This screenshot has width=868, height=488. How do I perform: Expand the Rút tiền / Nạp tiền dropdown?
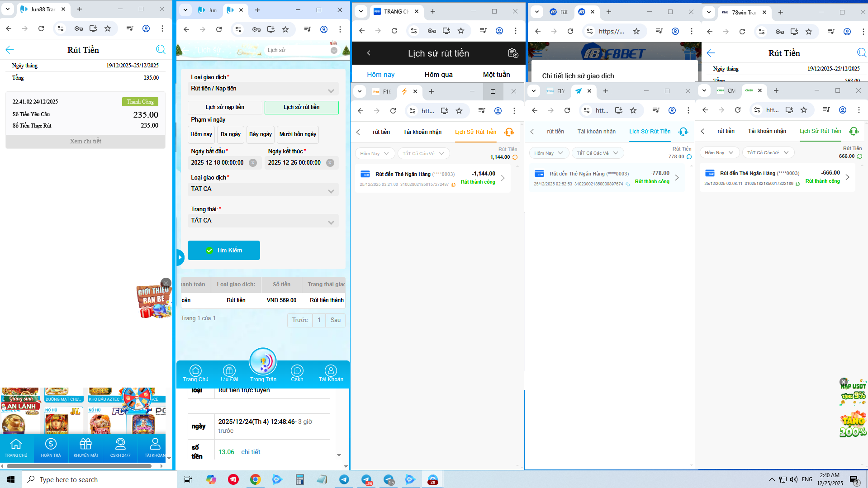[x=263, y=89]
